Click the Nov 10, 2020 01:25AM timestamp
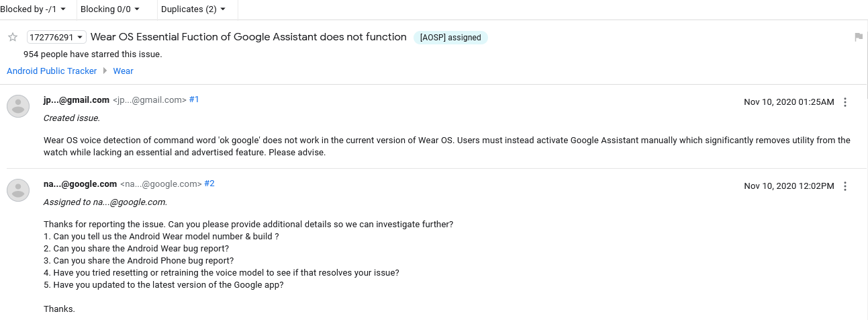Viewport: 868px width, 320px height. (x=789, y=102)
